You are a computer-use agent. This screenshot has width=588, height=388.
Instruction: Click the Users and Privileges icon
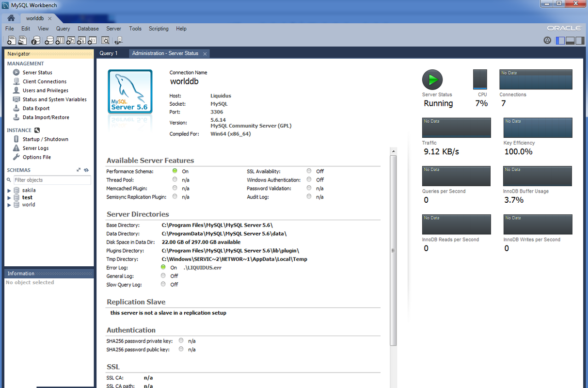point(16,90)
